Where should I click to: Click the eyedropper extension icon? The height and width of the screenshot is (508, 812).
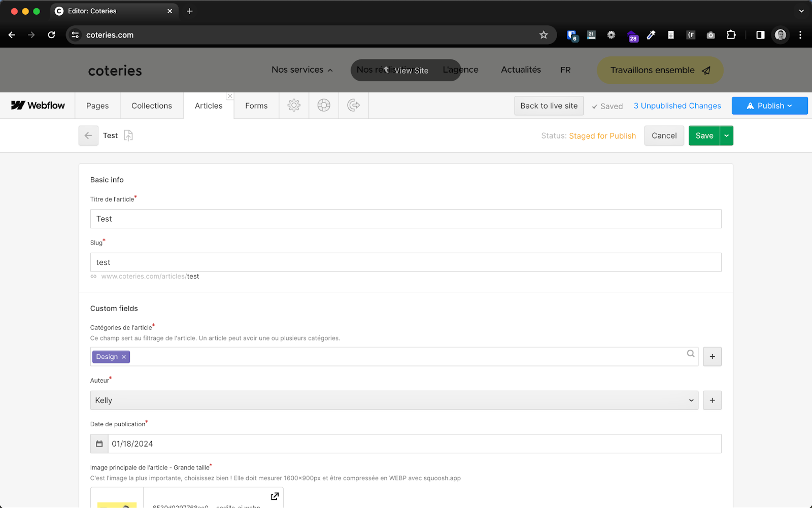pos(651,35)
